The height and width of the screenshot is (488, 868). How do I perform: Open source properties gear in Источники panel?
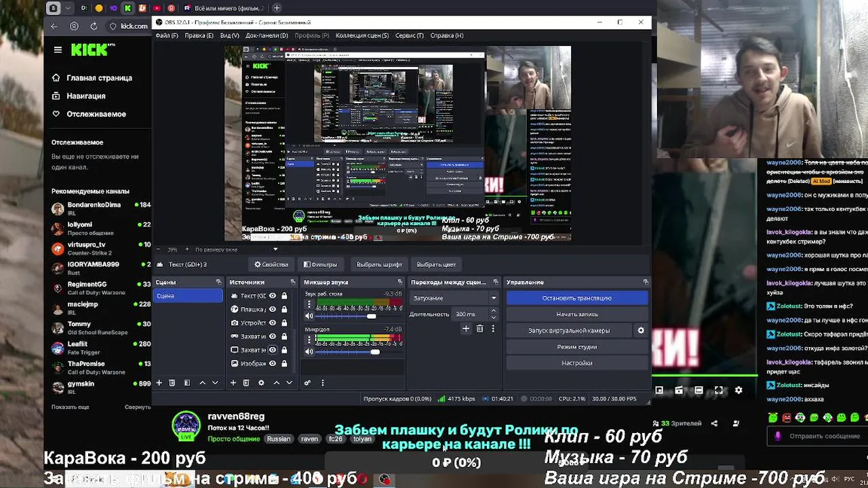pos(261,383)
